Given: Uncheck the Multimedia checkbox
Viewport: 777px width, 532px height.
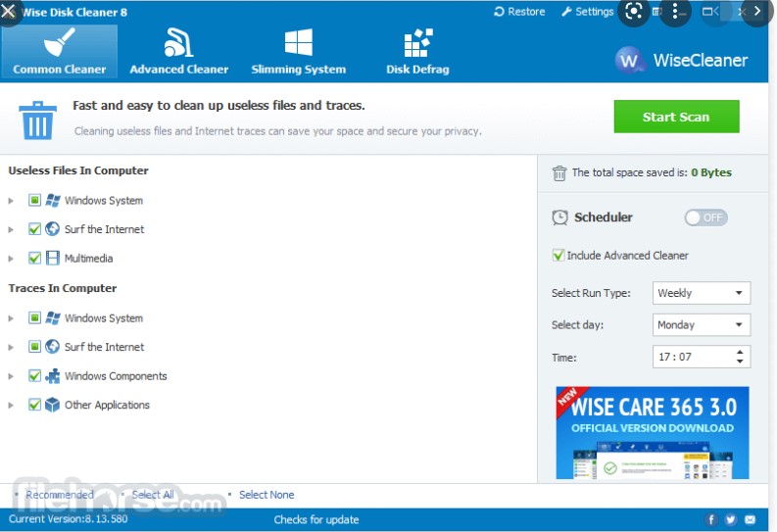Looking at the screenshot, I should pos(34,258).
